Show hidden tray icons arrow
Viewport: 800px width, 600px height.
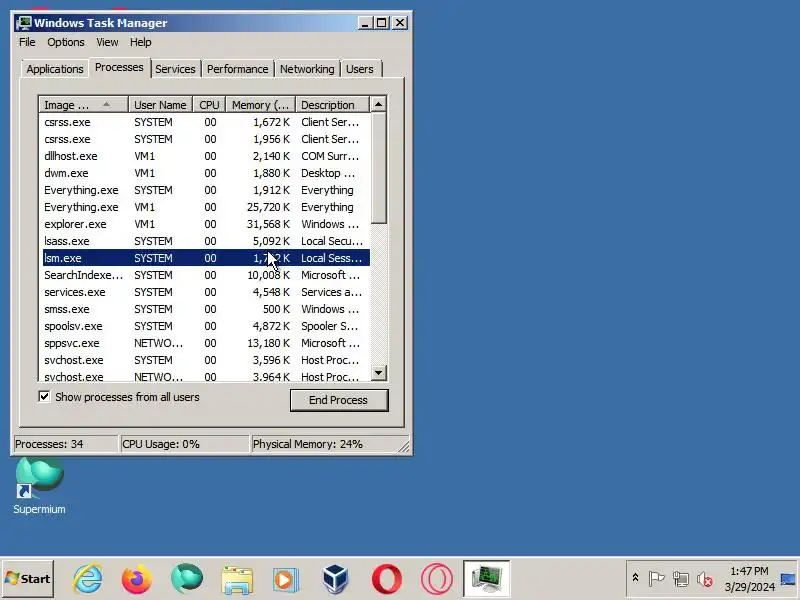click(635, 578)
